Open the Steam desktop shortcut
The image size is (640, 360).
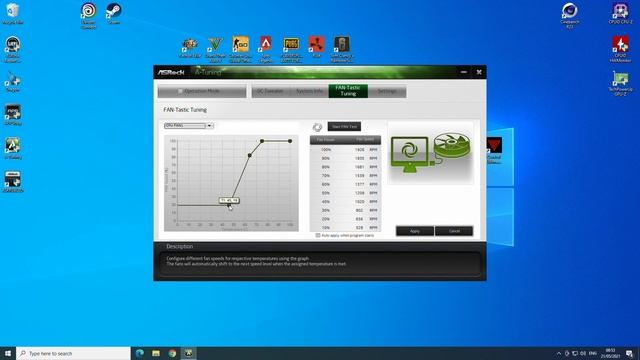coord(113,13)
